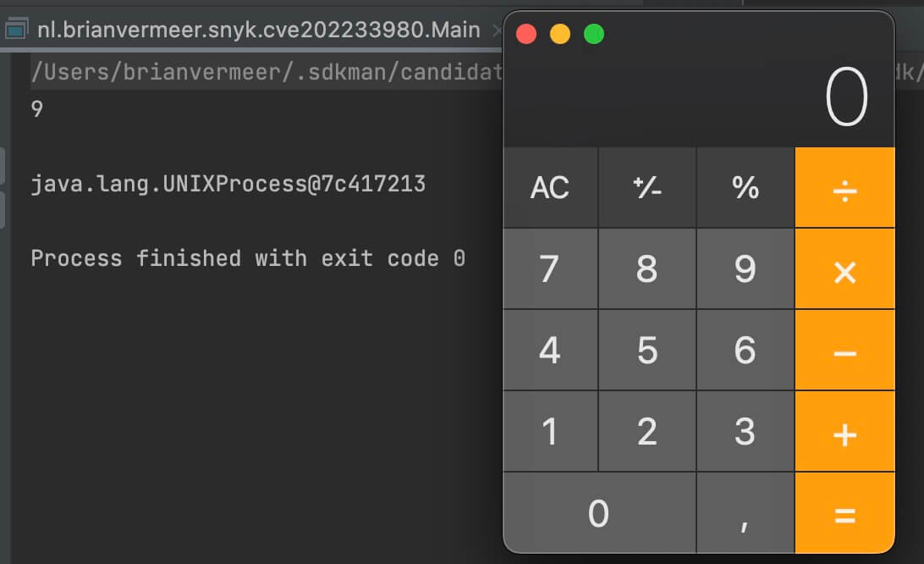Click the equals key
This screenshot has width=924, height=564.
pos(844,513)
